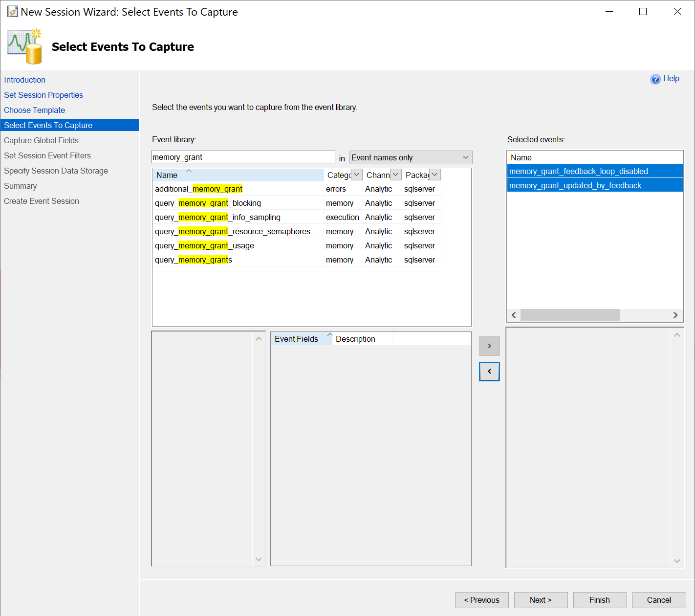Add event with the right arrow button

coord(489,346)
